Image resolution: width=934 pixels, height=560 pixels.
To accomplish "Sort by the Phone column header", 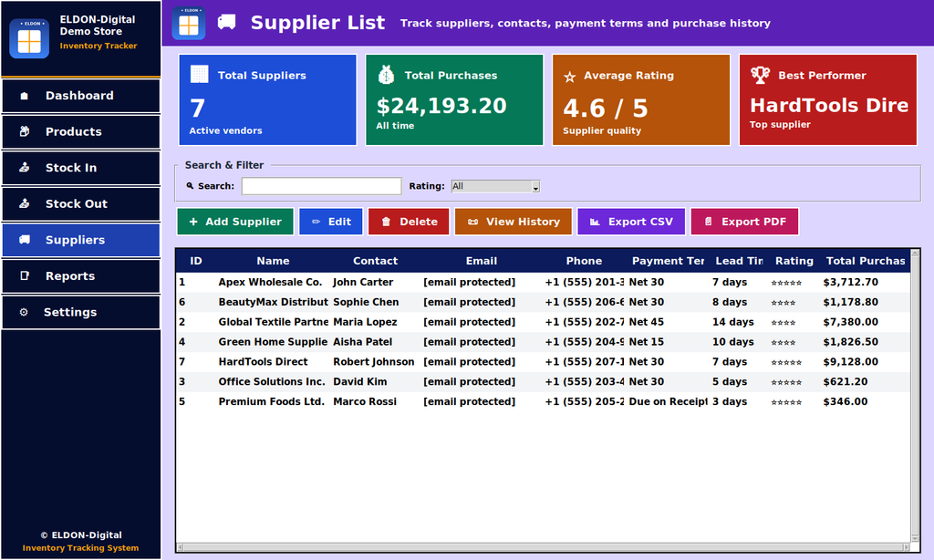I will (584, 261).
